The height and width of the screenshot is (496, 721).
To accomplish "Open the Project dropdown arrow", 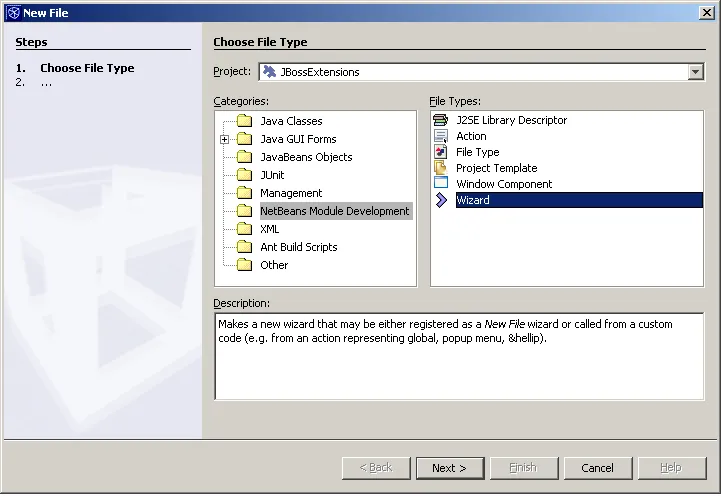I will [x=696, y=72].
